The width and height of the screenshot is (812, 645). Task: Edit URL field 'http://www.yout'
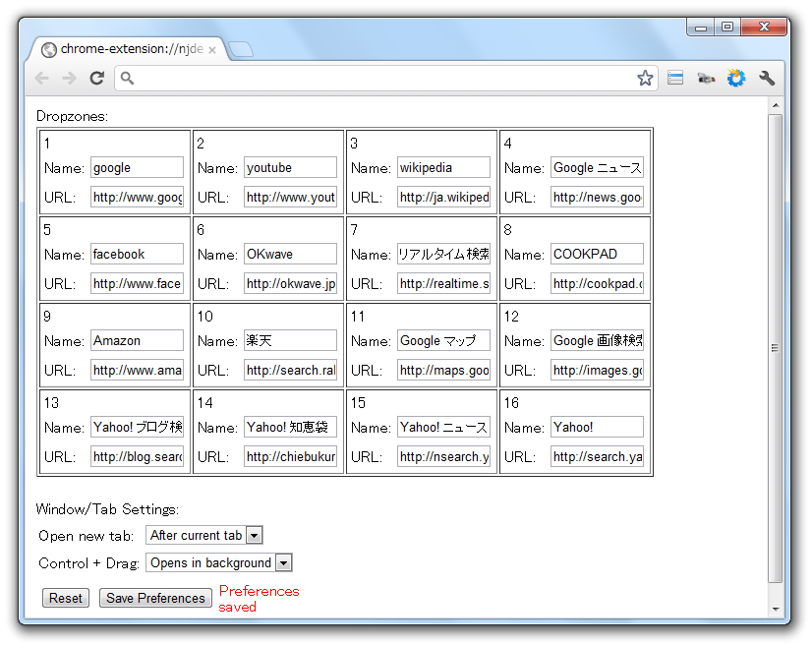click(291, 197)
